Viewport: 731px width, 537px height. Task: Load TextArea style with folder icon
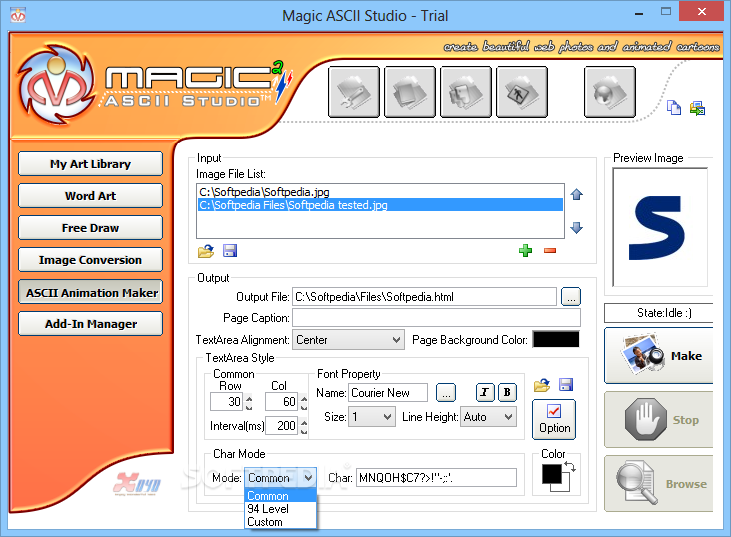[542, 385]
